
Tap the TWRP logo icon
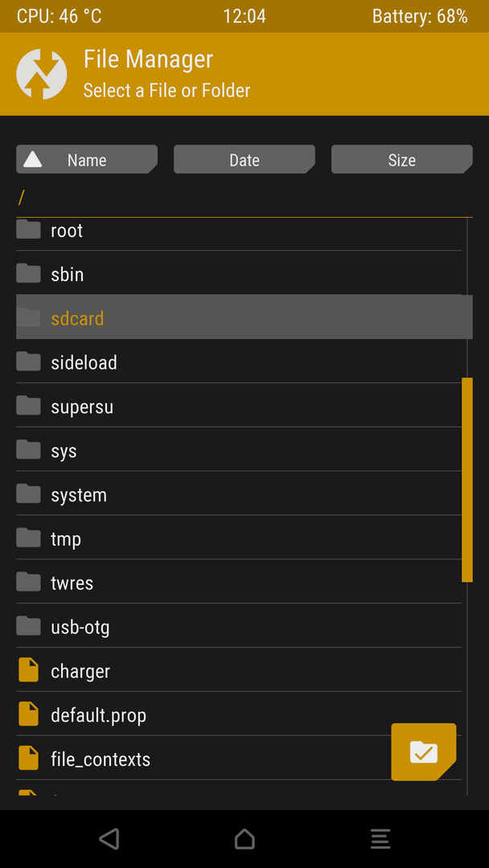42,74
